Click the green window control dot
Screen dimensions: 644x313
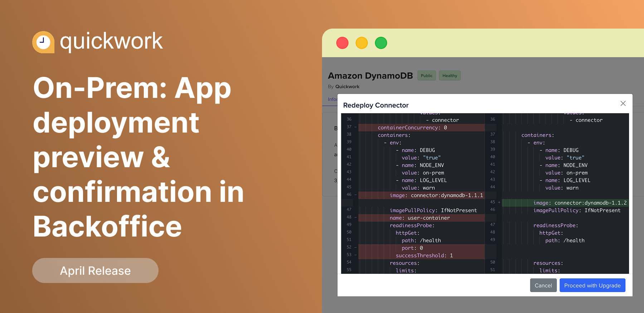coord(381,43)
